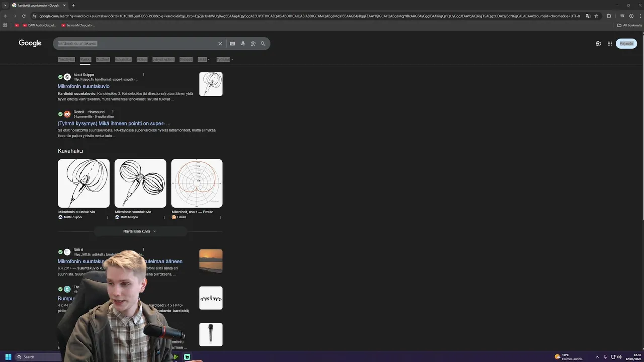Open media controls icon in Chrome toolbar
Image resolution: width=644 pixels, height=362 pixels.
click(x=622, y=16)
